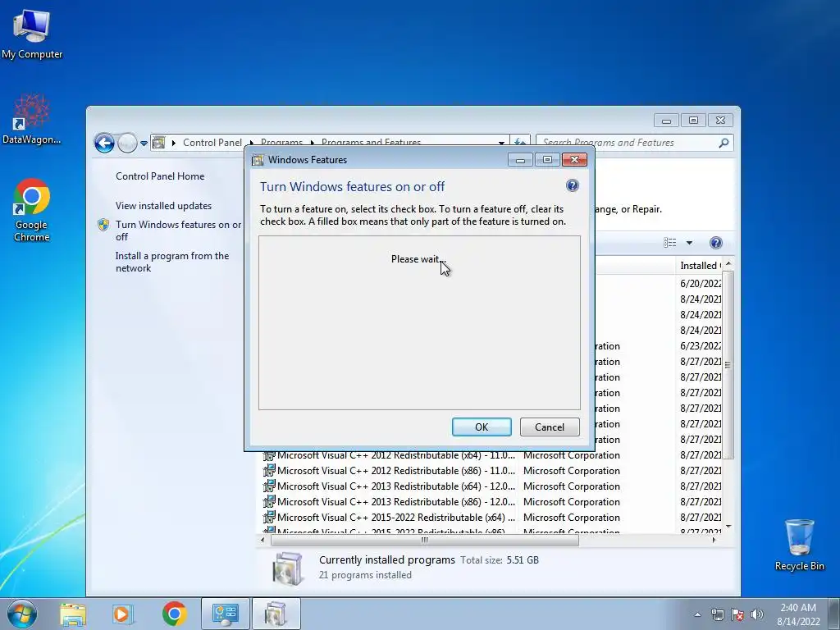Close the Windows Features dialog
840x630 pixels.
574,160
